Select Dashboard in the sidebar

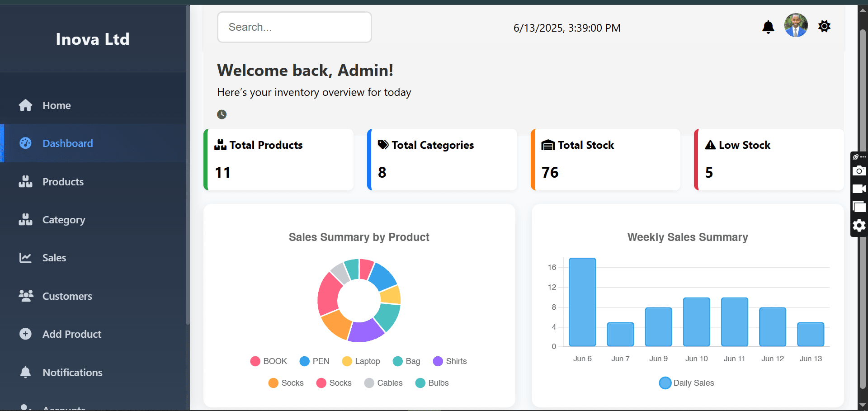(x=93, y=143)
